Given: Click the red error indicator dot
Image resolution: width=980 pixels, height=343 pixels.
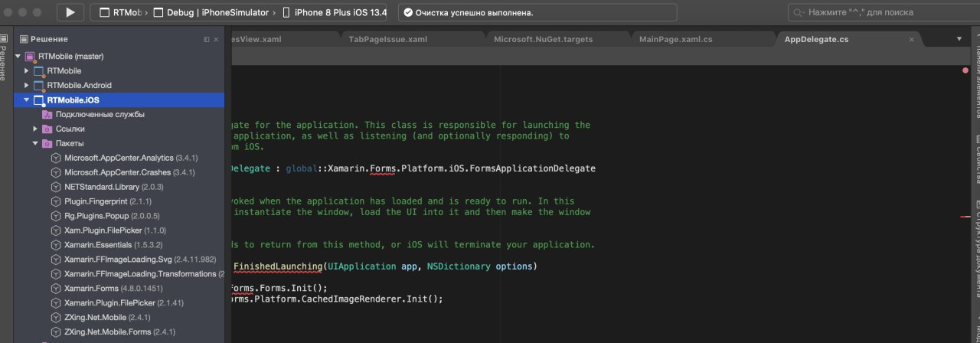Looking at the screenshot, I should coord(965,70).
